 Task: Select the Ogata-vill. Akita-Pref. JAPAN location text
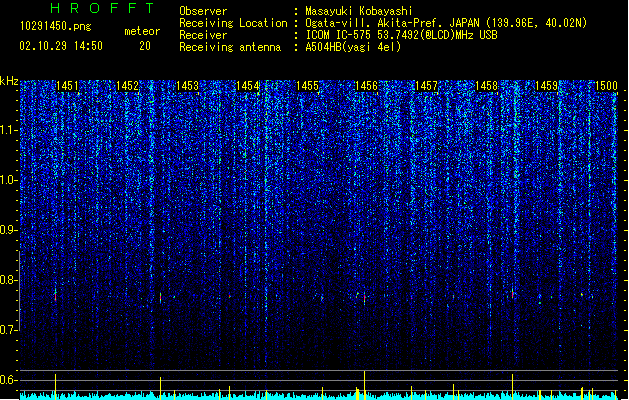click(446, 23)
